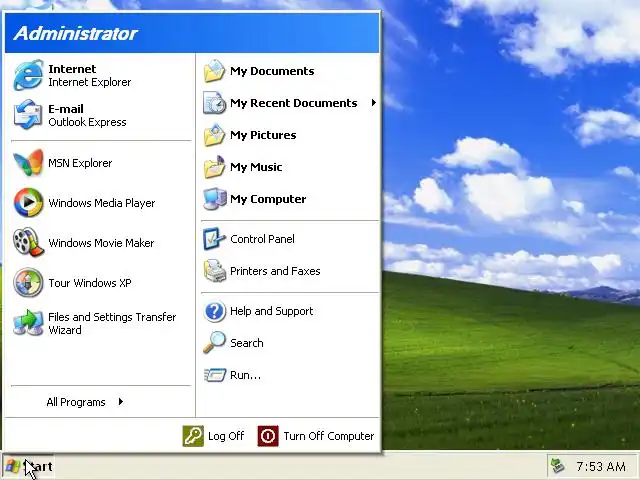Image resolution: width=640 pixels, height=480 pixels.
Task: Click the Search magnifying glass icon
Action: click(x=214, y=342)
